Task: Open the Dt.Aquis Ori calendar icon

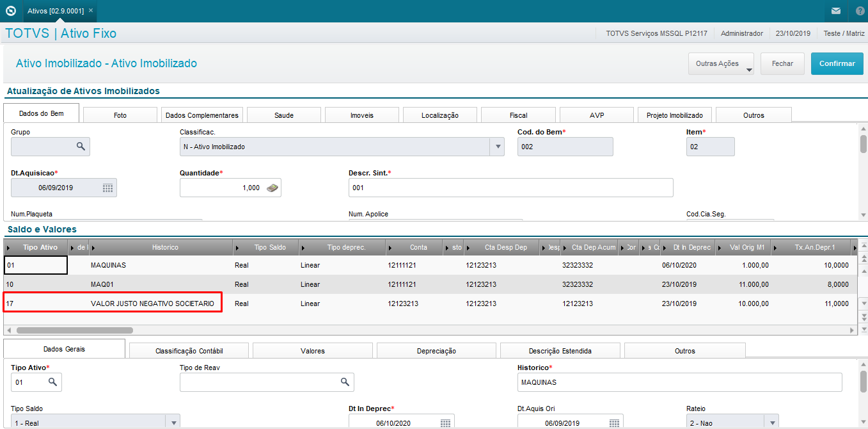Action: pos(614,423)
